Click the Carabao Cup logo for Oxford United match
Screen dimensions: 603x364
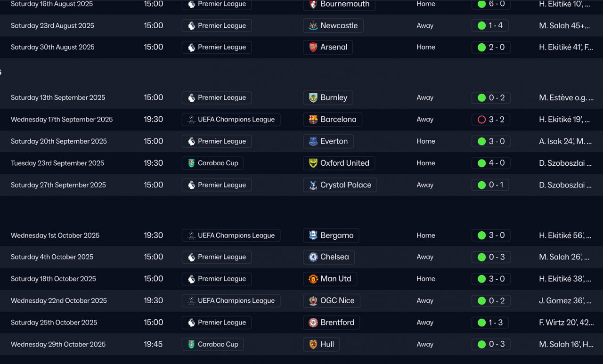click(191, 163)
